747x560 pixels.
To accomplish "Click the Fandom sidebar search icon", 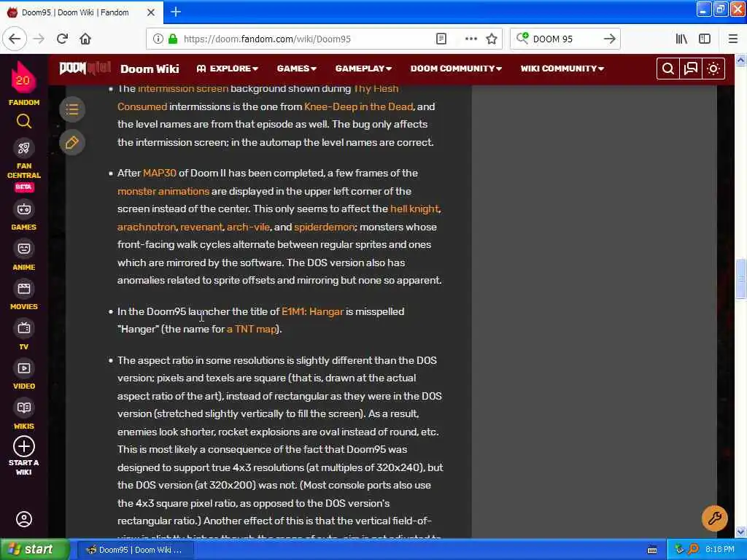I will pyautogui.click(x=24, y=122).
